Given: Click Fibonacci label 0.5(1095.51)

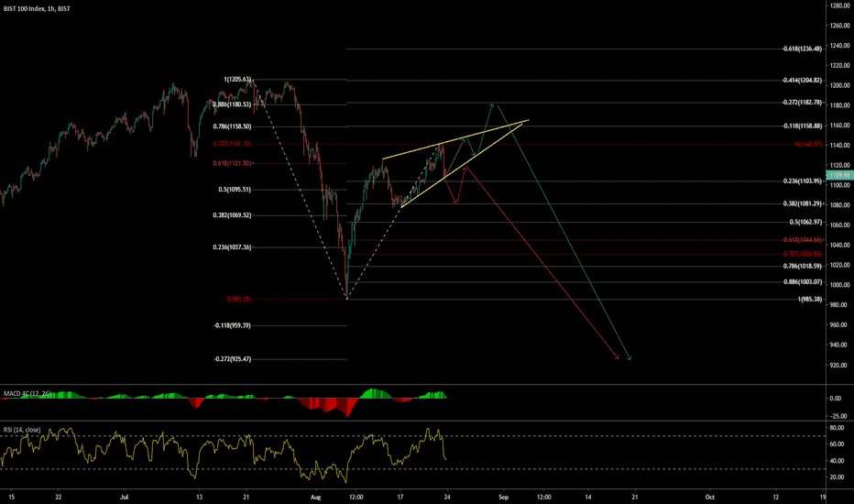Looking at the screenshot, I should click(x=235, y=190).
